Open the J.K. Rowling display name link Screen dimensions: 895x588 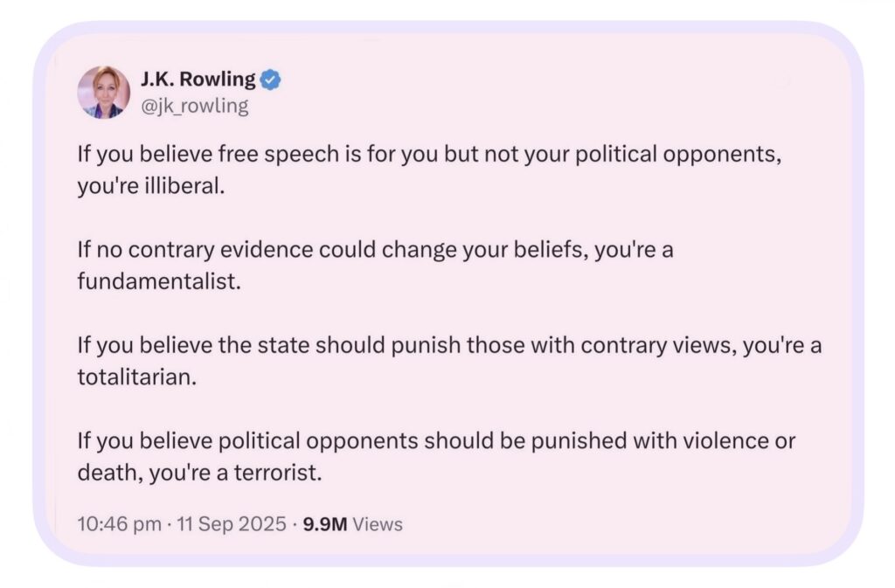click(x=198, y=80)
